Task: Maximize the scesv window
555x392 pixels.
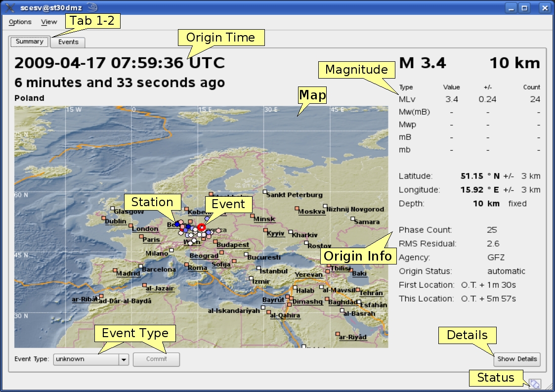Action: click(x=524, y=8)
